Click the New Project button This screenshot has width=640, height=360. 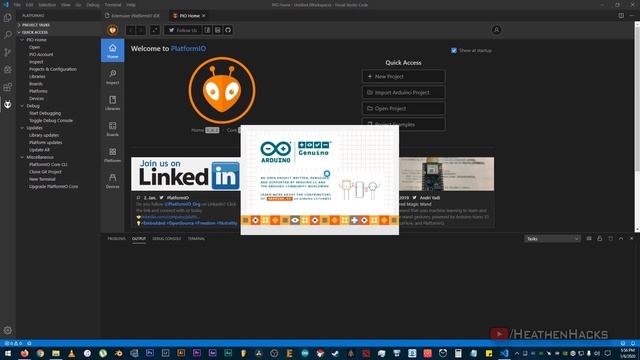coord(403,76)
